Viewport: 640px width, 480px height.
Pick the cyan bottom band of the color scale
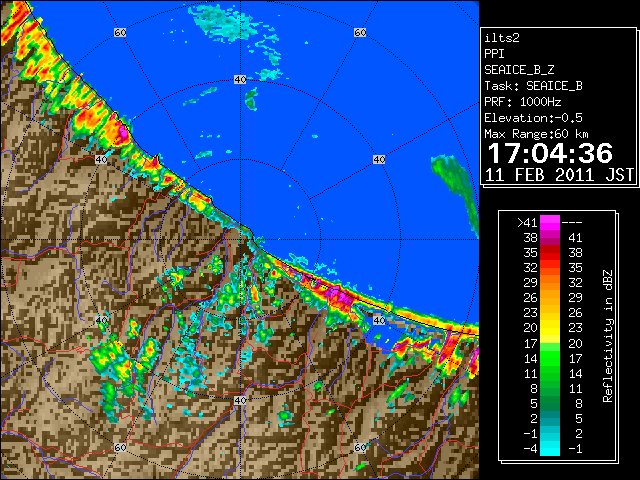(550, 448)
